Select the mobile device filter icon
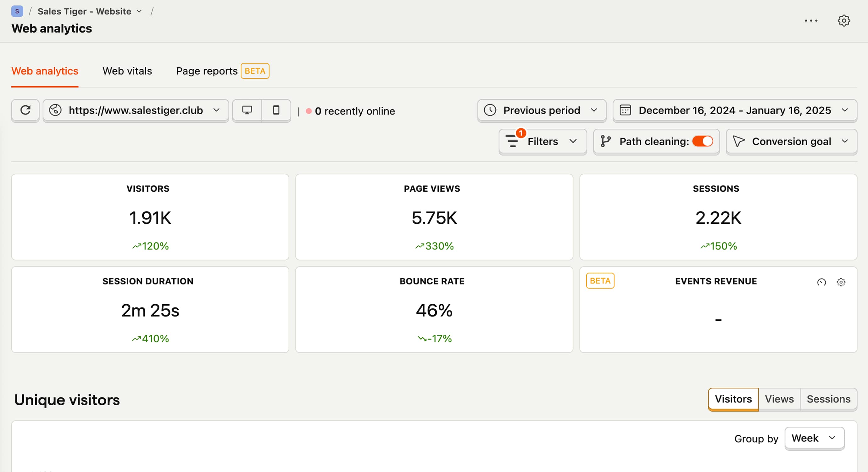 tap(276, 110)
